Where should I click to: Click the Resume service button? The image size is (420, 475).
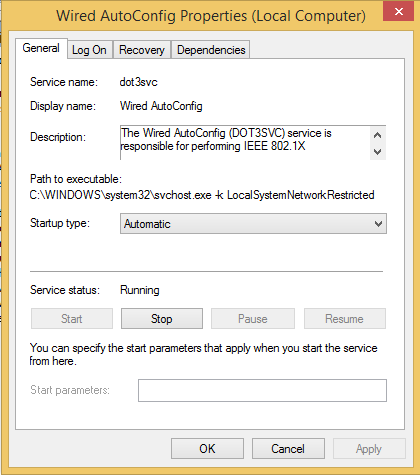pyautogui.click(x=345, y=319)
